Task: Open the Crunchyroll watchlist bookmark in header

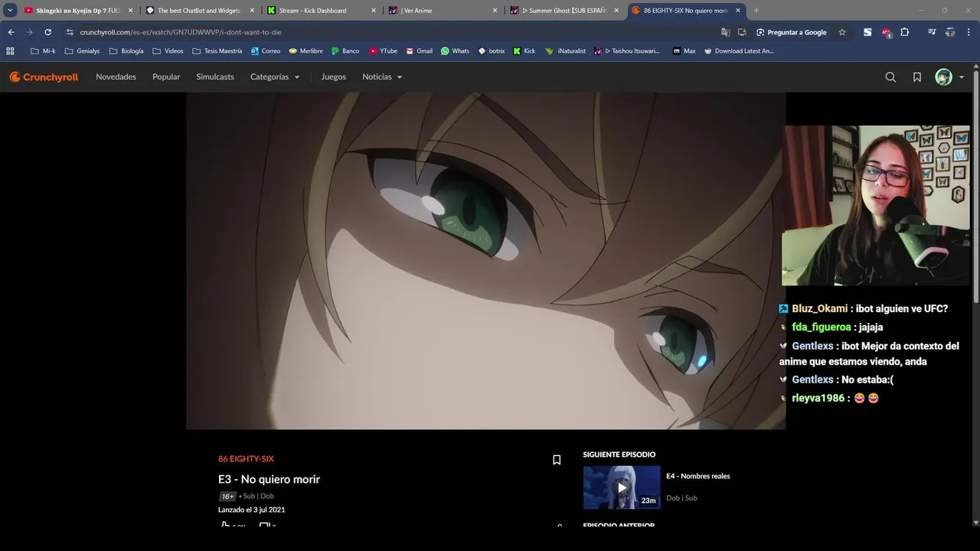Action: (916, 77)
